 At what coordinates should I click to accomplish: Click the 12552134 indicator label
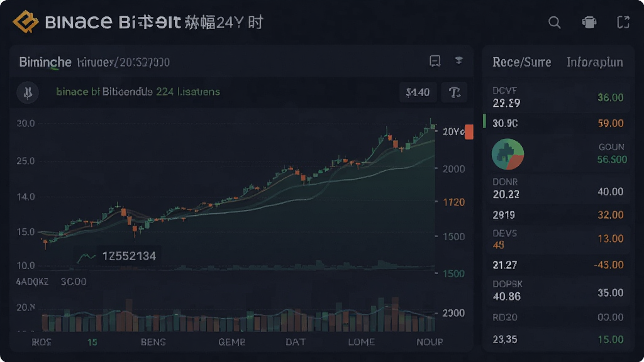pos(129,256)
